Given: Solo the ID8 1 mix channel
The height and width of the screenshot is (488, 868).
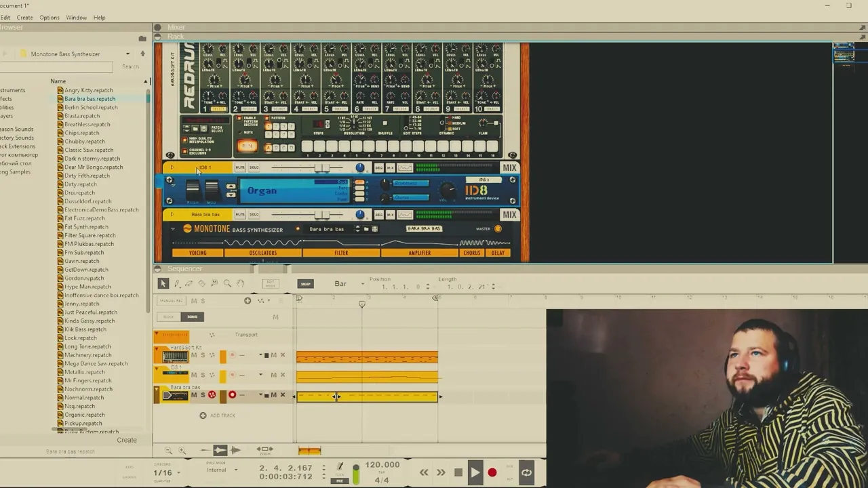Looking at the screenshot, I should [x=254, y=167].
